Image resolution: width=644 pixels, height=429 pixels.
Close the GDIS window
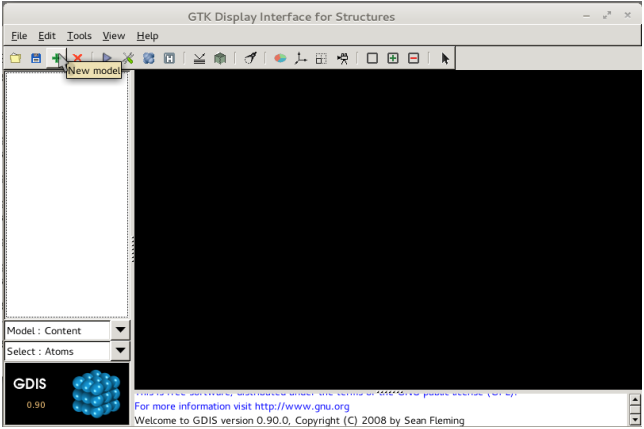pos(628,15)
